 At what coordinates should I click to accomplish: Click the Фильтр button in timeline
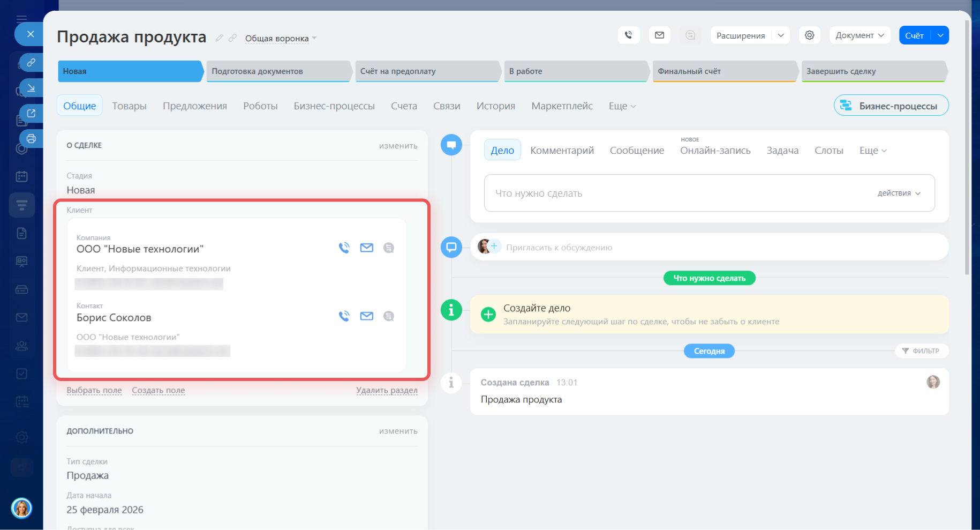(921, 351)
